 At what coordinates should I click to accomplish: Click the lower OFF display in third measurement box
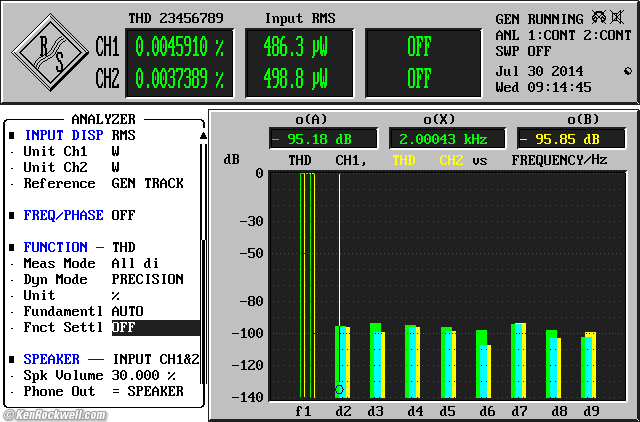(419, 78)
